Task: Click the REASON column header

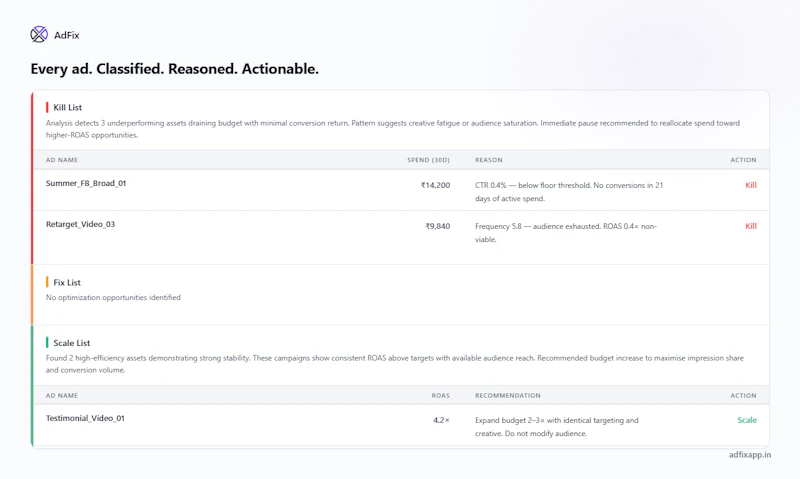Action: [x=489, y=160]
